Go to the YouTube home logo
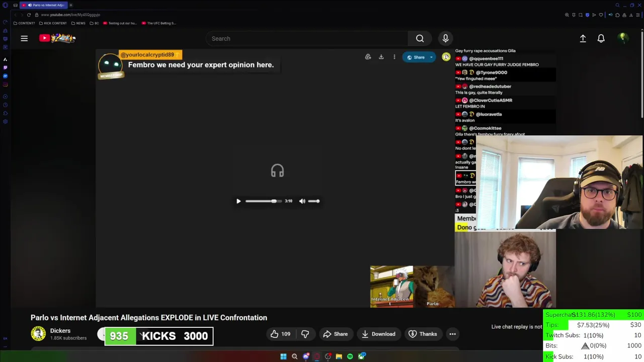644x362 pixels. click(57, 38)
